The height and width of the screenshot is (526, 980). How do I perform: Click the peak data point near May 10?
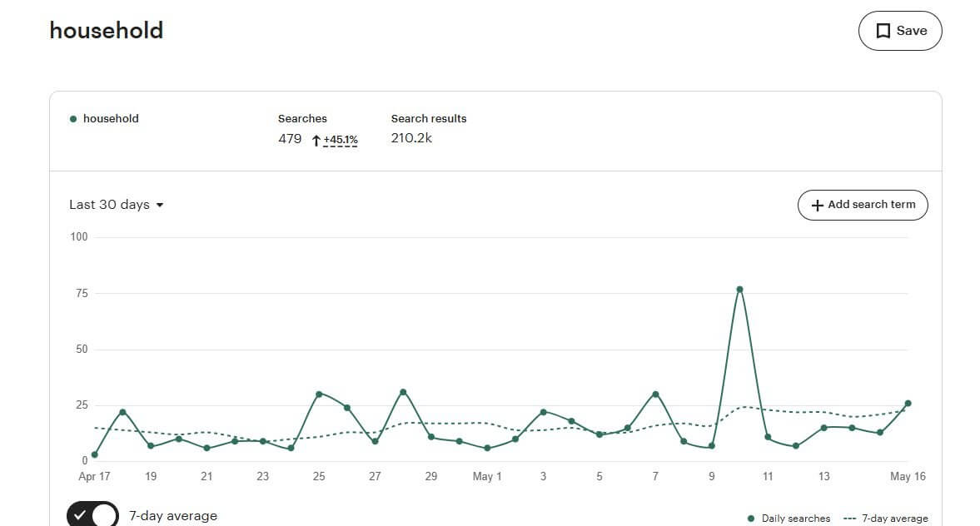739,290
